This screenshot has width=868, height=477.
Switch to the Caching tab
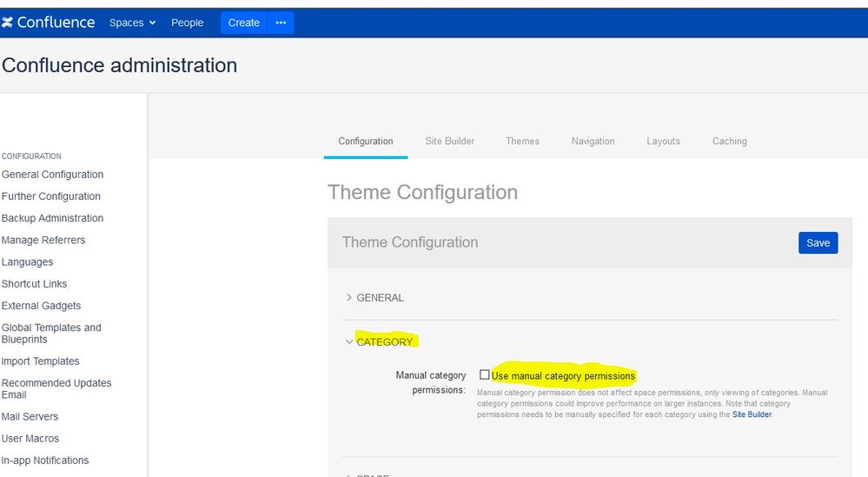730,141
